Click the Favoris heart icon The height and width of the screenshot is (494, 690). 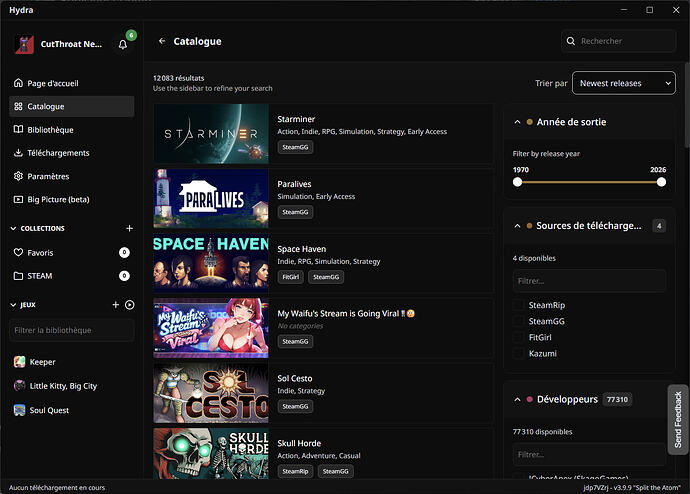(18, 252)
